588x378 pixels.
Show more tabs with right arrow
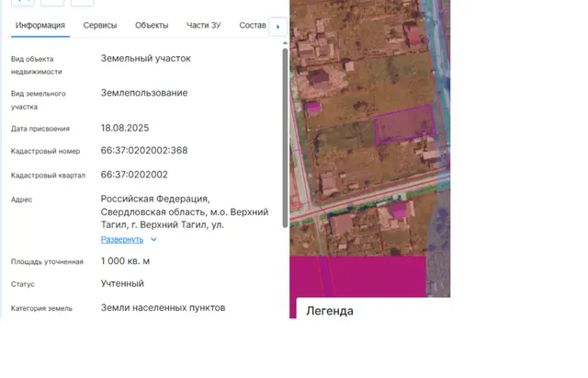[x=277, y=27]
